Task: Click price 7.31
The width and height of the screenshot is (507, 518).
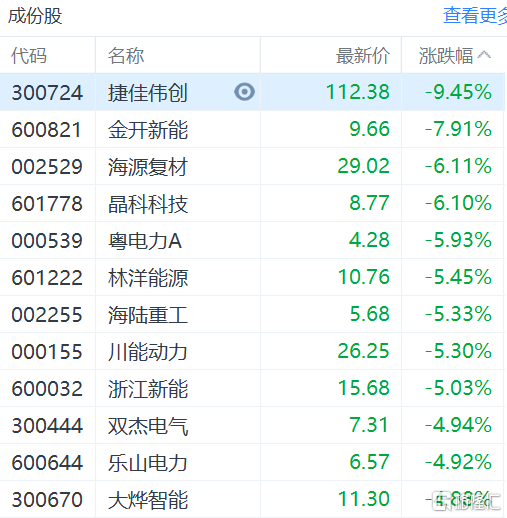Action: coord(369,425)
